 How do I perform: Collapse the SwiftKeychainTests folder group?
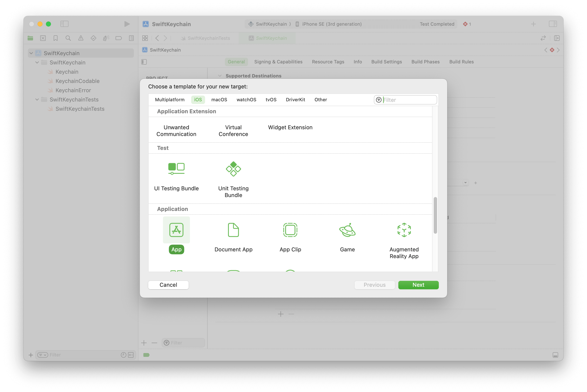click(37, 99)
